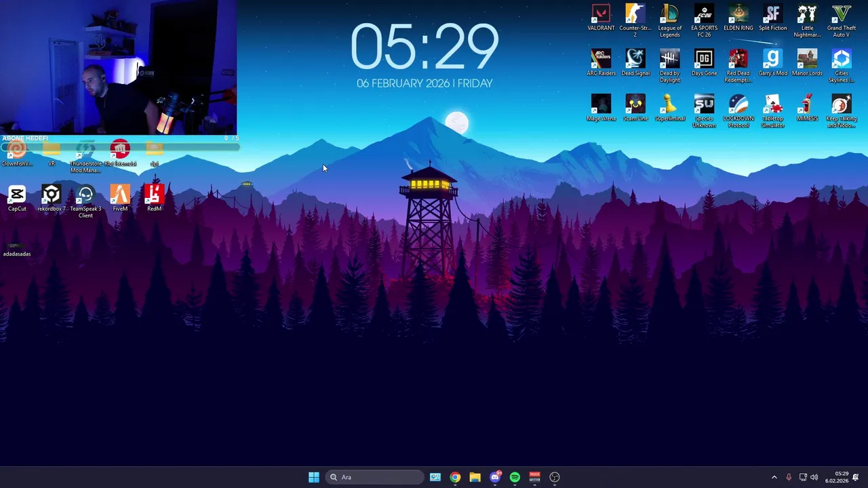The image size is (868, 488).
Task: Select the LOCKDOWN Protocol icon
Action: pos(738,112)
